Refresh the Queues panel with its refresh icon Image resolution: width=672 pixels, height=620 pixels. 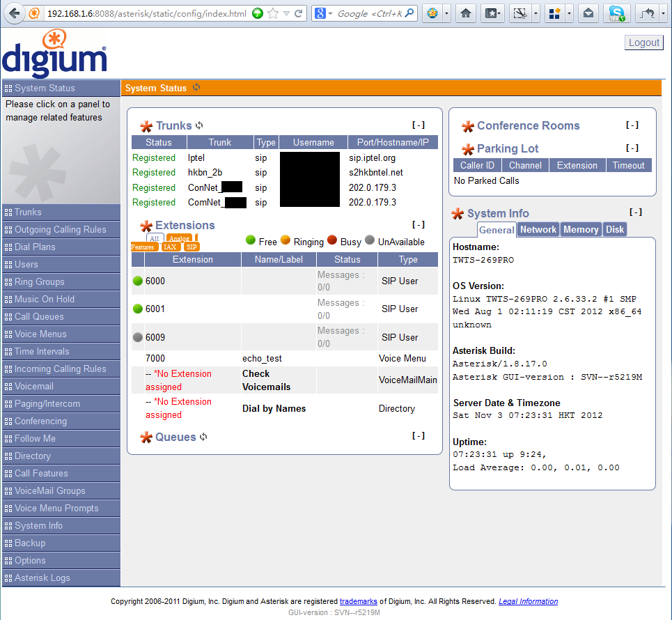pyautogui.click(x=203, y=437)
